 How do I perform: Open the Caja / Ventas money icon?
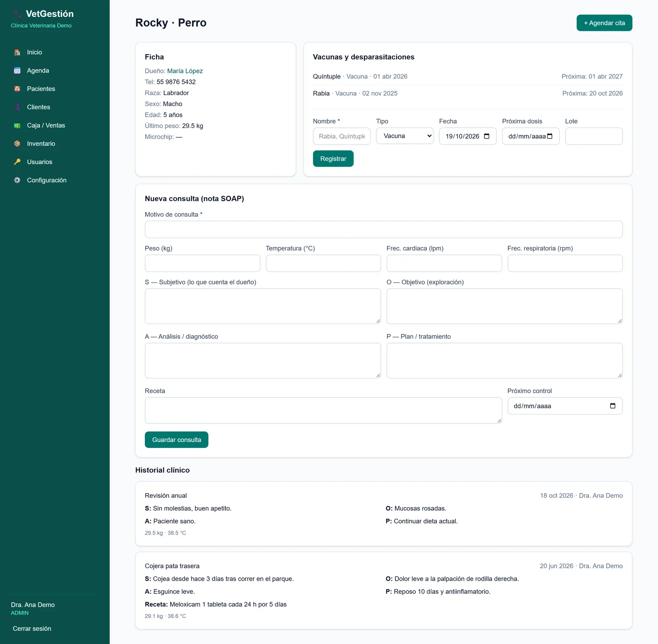pos(17,125)
